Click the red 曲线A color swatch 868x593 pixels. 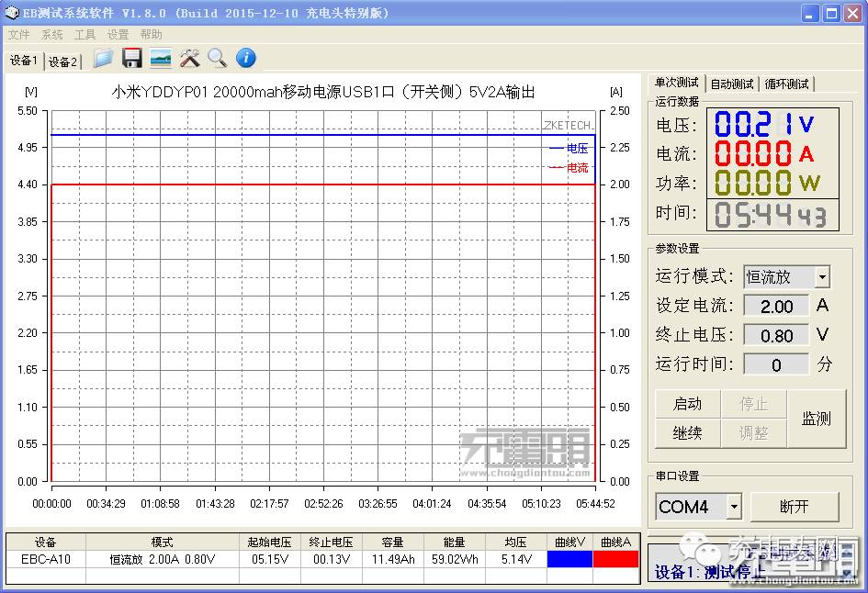tap(615, 559)
